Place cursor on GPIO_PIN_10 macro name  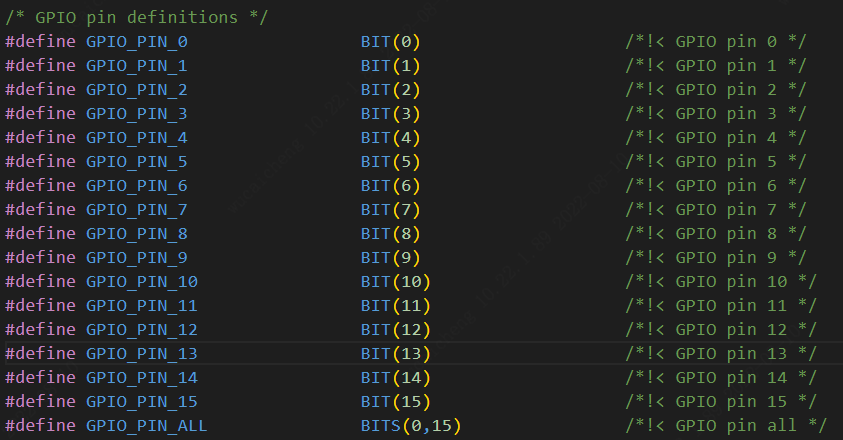click(x=141, y=282)
